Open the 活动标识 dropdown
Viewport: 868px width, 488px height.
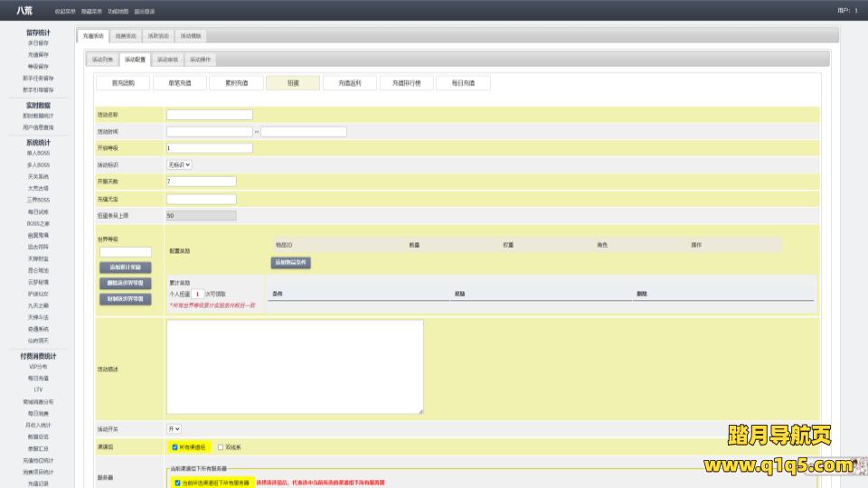179,165
